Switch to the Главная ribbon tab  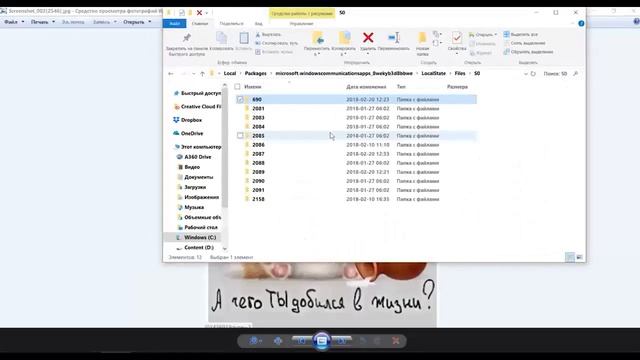[200, 24]
